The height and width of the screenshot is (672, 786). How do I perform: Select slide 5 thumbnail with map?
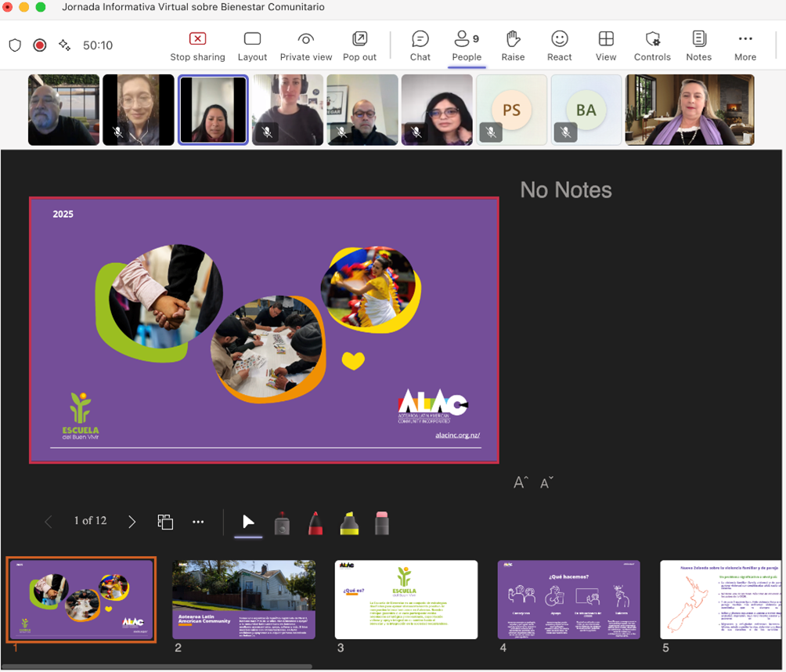(720, 599)
